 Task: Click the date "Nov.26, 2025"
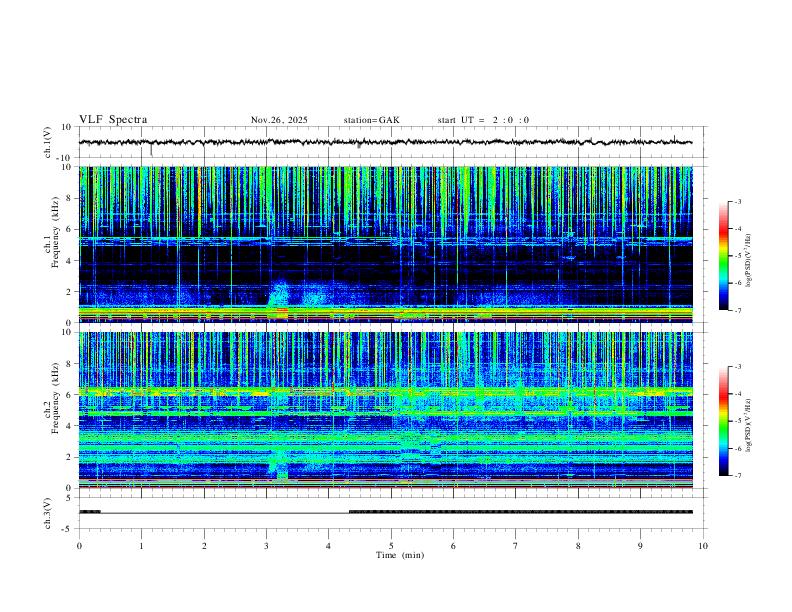point(279,120)
